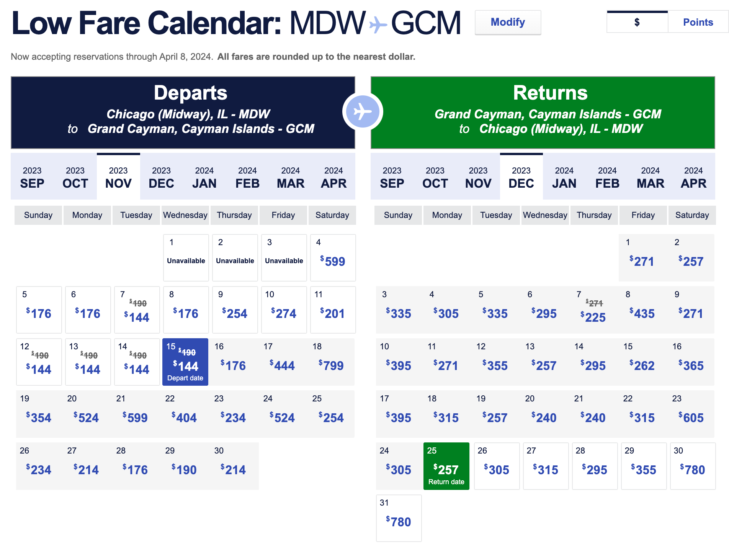Viewport: 729px width, 560px height.
Task: Choose December 31 return fare $780
Action: pyautogui.click(x=399, y=519)
